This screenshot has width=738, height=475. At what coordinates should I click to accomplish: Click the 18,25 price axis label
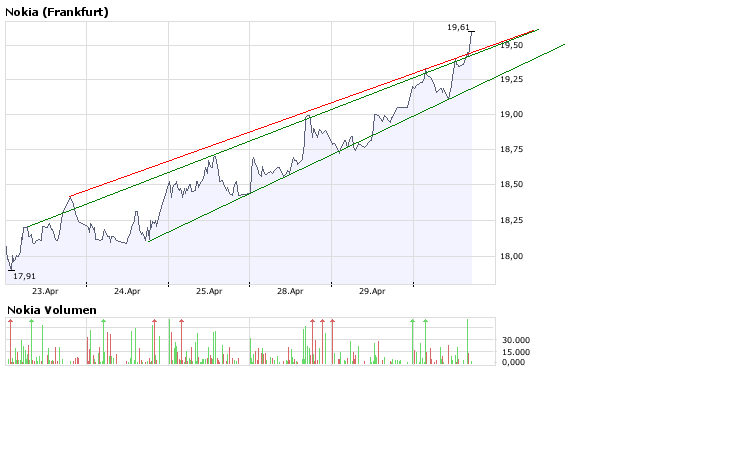click(x=512, y=220)
